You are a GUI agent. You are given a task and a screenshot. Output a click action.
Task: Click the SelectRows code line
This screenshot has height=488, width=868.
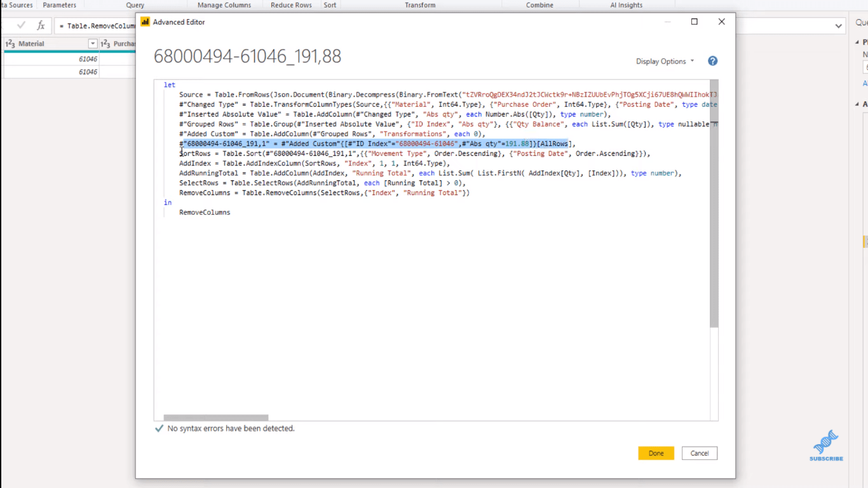322,183
